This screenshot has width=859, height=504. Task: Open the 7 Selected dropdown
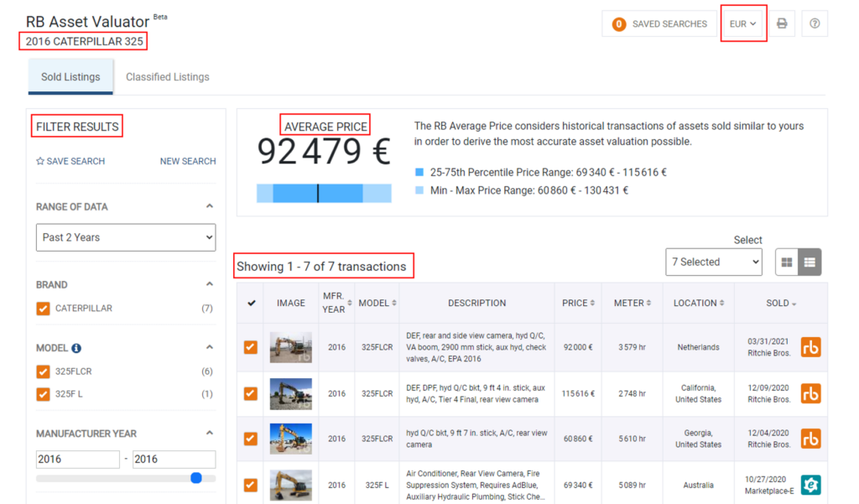point(714,262)
